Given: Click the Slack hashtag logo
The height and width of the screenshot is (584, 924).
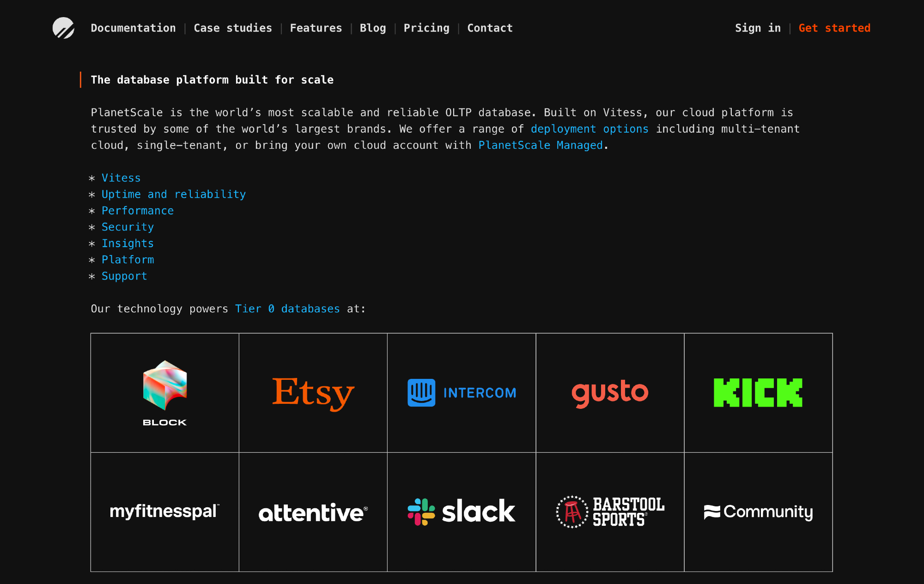Looking at the screenshot, I should (421, 511).
